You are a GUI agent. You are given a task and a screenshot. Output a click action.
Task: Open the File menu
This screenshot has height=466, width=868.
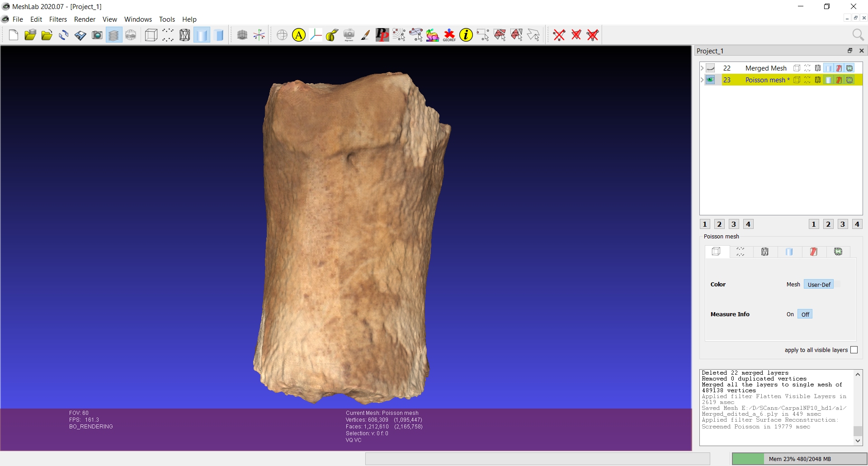(18, 19)
